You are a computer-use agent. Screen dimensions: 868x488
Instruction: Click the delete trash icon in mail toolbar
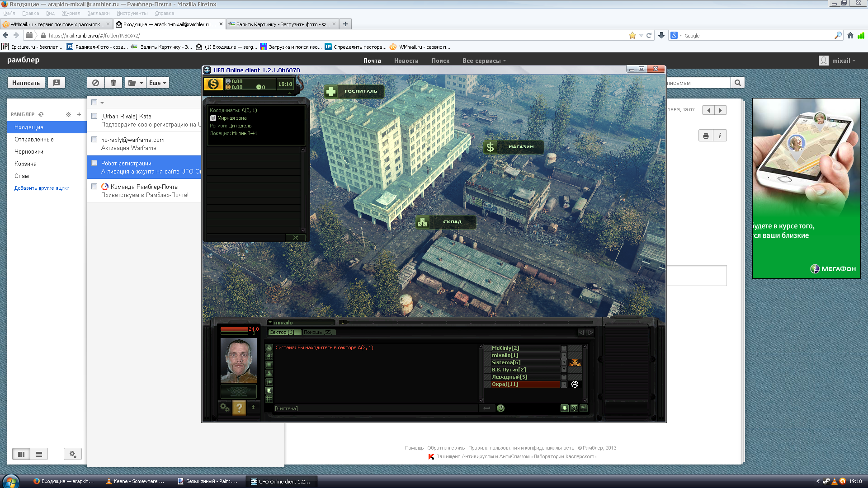113,83
